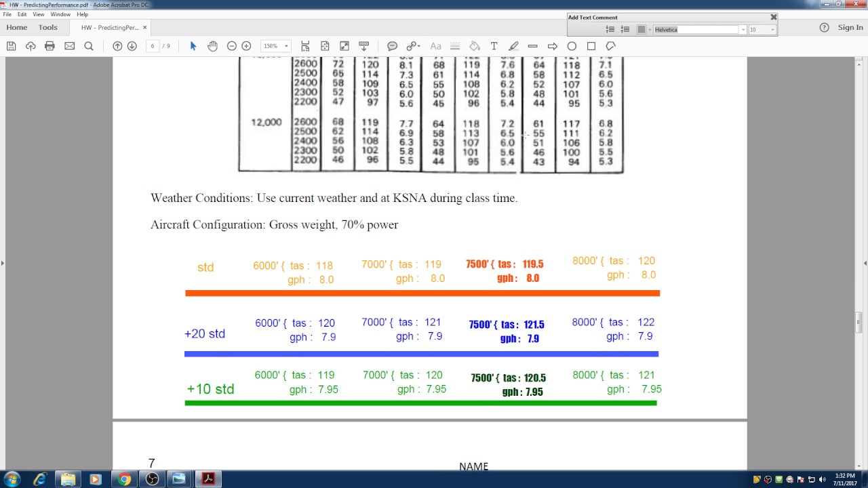Open OBS Studio from taskbar

[x=152, y=479]
